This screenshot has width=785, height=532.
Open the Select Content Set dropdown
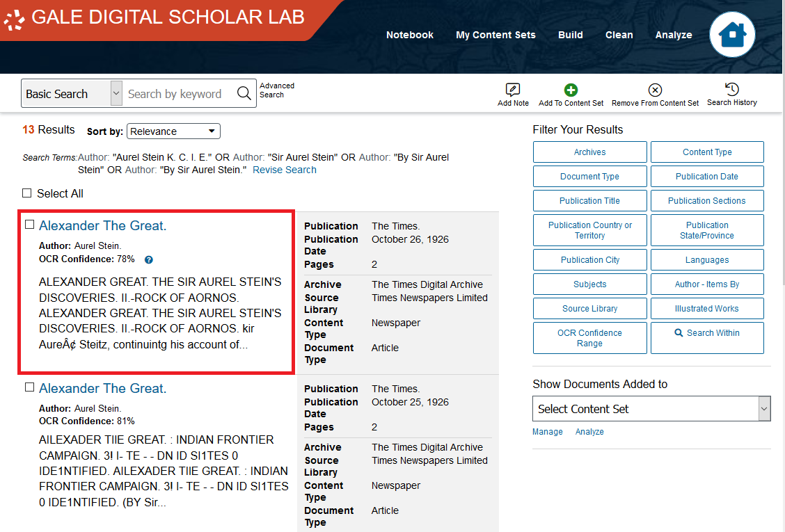click(x=651, y=408)
